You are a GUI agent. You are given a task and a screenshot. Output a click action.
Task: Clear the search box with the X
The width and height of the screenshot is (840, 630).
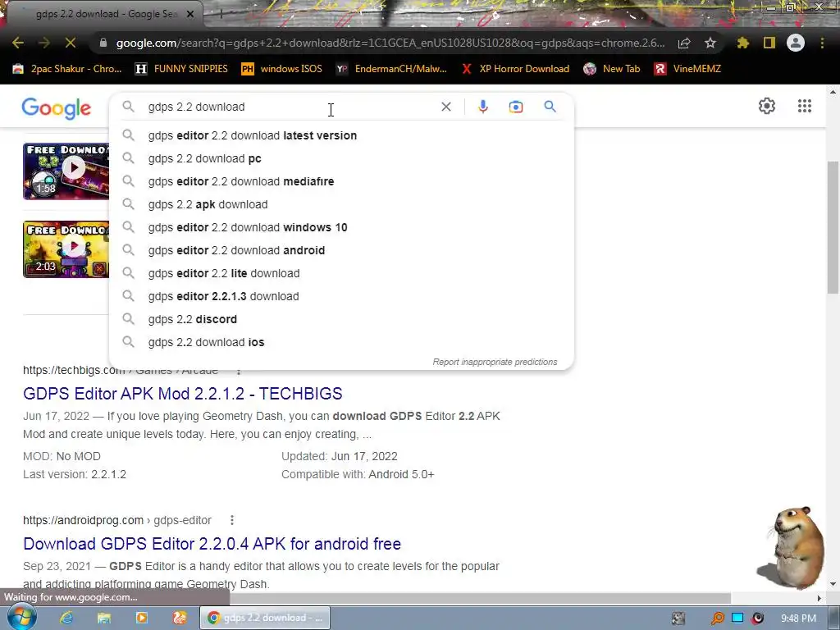pos(445,107)
